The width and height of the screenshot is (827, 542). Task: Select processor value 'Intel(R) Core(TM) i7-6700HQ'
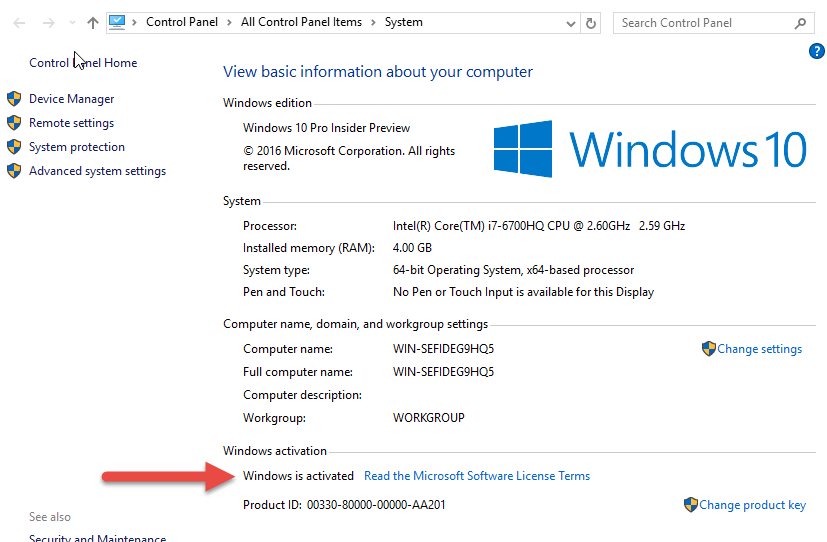point(468,226)
